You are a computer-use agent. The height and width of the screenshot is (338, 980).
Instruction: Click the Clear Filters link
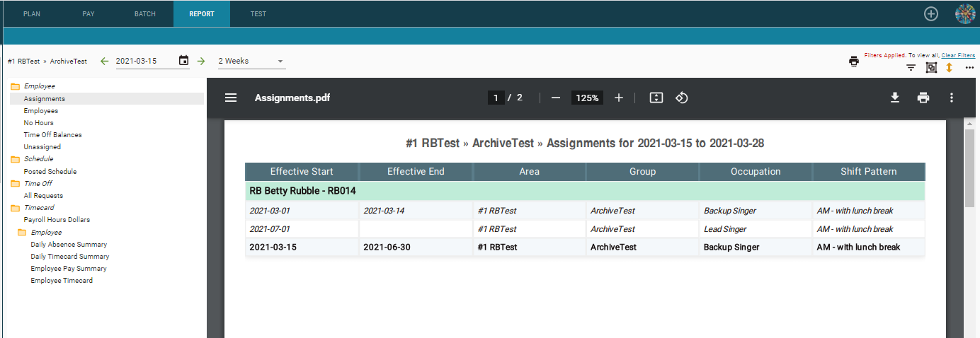pos(958,55)
